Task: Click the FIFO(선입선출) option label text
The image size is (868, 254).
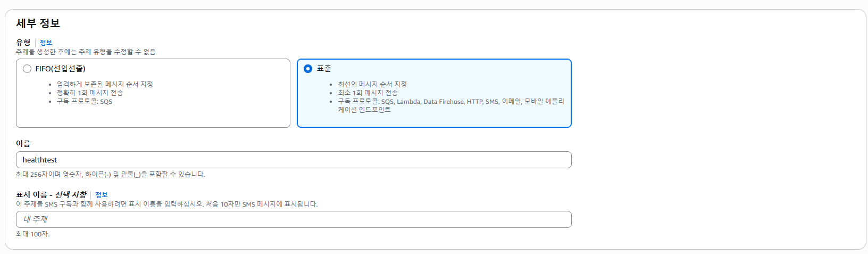Action: coord(60,69)
